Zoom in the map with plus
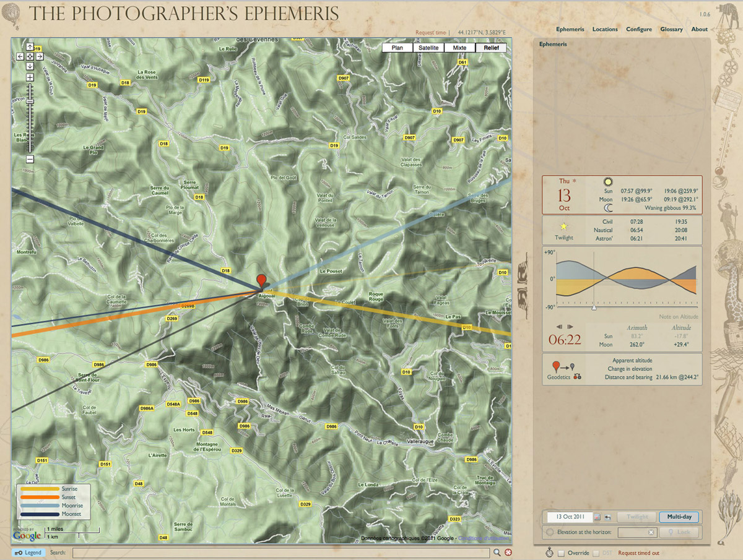Image resolution: width=743 pixels, height=560 pixels. 30,77
